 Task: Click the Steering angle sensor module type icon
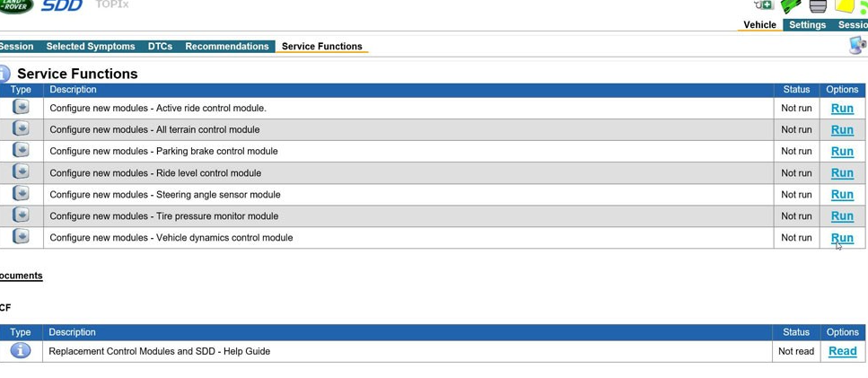point(21,194)
